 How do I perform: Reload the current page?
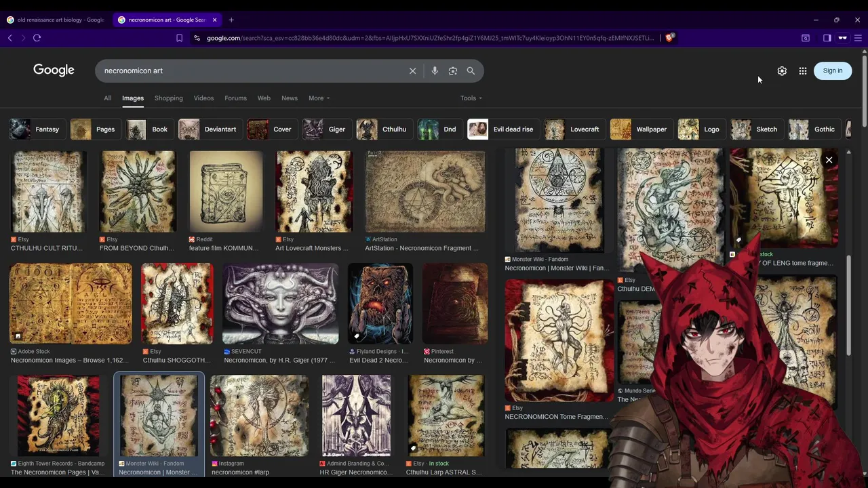(37, 38)
